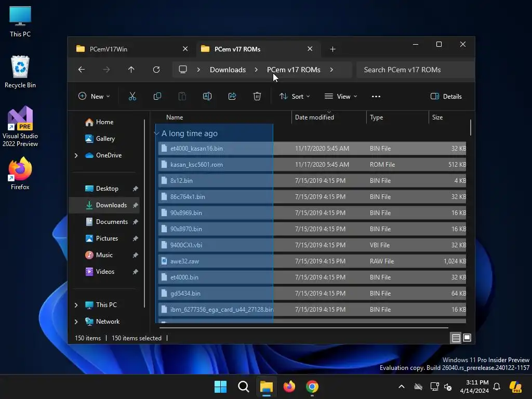Refresh the folder view
Screen dimensions: 532x399
(156, 70)
